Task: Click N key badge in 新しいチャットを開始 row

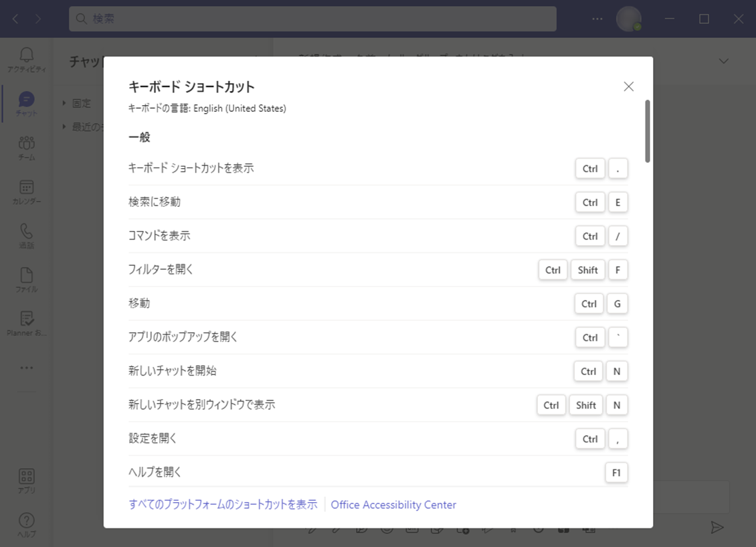Action: click(617, 372)
